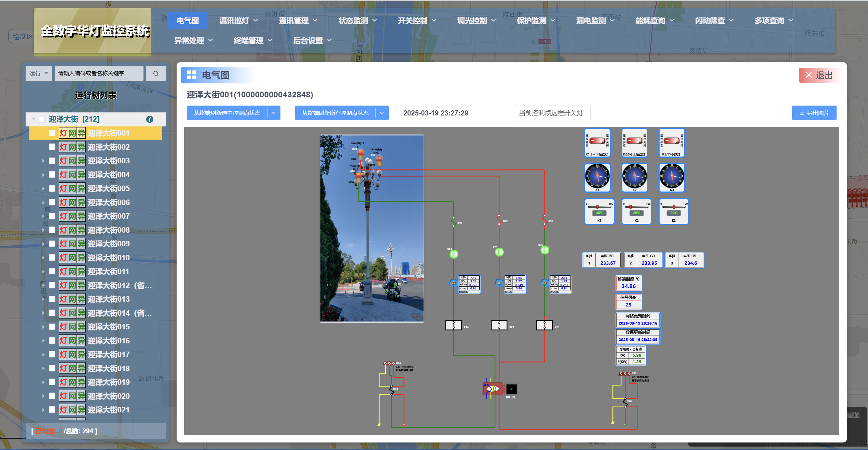Click the green lamp node 061
Viewport: 868px width, 450px height.
[x=454, y=254]
